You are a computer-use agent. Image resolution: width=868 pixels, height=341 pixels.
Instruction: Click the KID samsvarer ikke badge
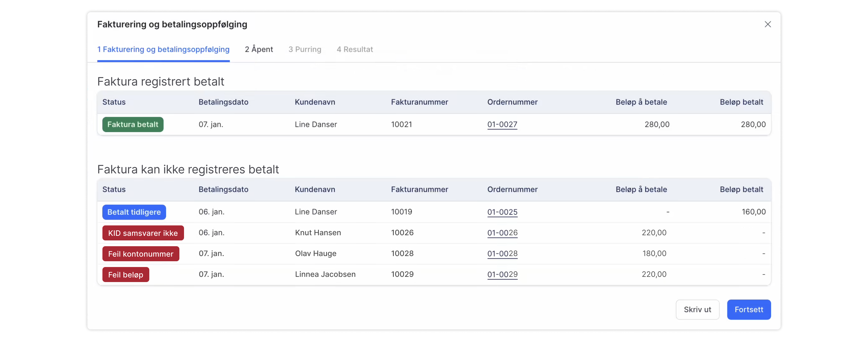(143, 233)
